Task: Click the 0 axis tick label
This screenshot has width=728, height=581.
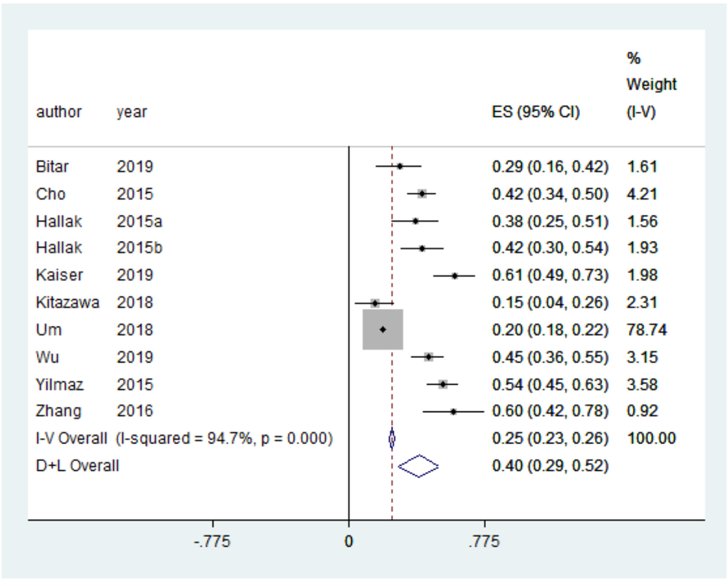Action: (x=348, y=542)
